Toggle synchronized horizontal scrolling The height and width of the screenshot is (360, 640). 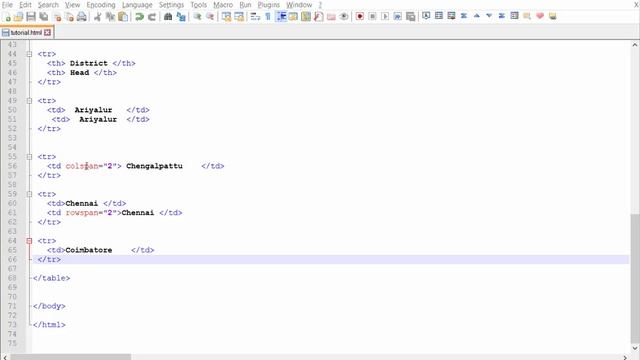pyautogui.click(x=239, y=17)
